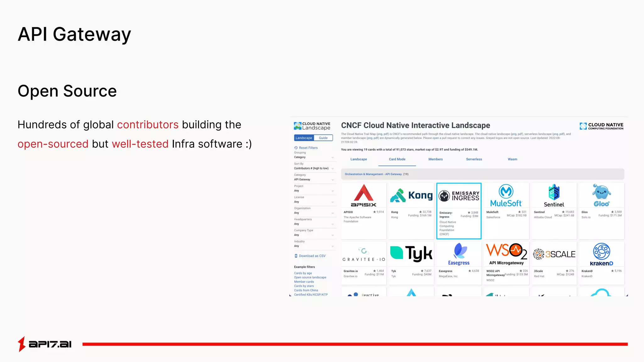The width and height of the screenshot is (644, 362).
Task: Click Certified K8s/KCSP/KTP example filter
Action: tap(311, 294)
